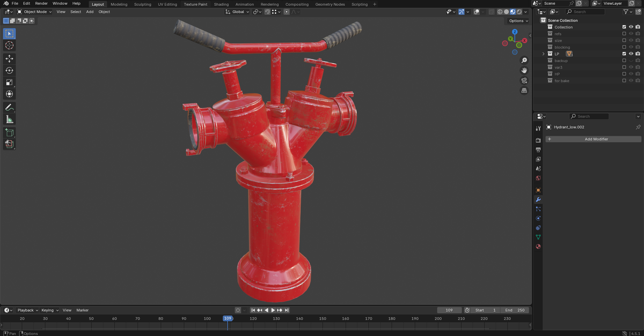Enable the checkbox for the blocking collection

coord(624,47)
